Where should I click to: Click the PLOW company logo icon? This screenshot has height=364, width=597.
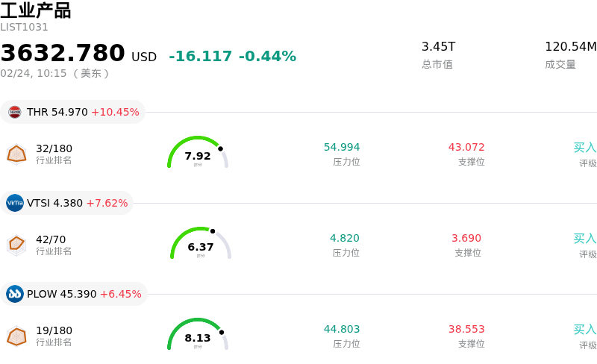(x=15, y=294)
